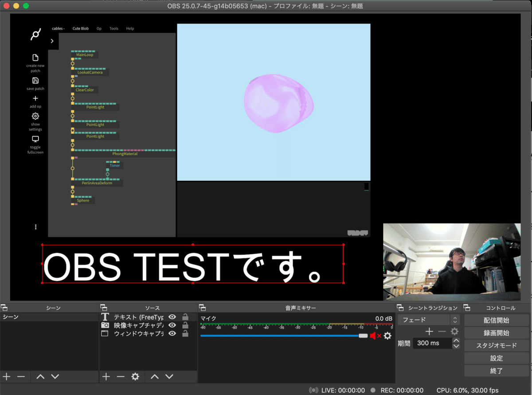Image resolution: width=532 pixels, height=395 pixels.
Task: Move the source down in the list
Action: coord(169,376)
